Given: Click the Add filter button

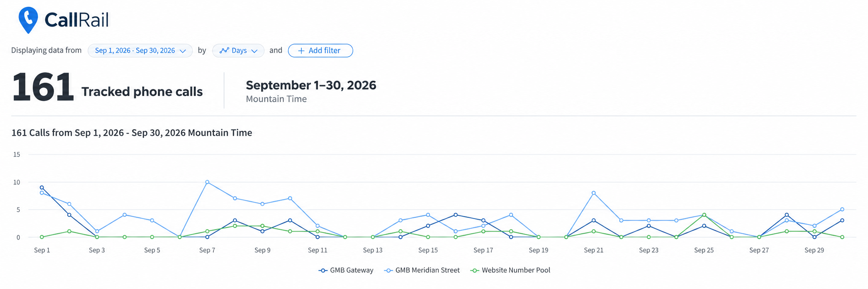Looking at the screenshot, I should (x=320, y=51).
